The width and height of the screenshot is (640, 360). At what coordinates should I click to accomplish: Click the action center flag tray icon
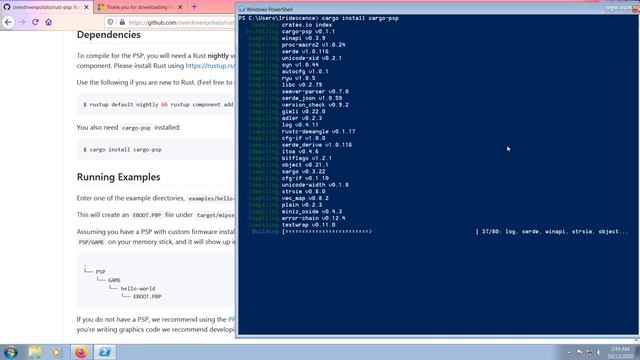click(x=579, y=352)
